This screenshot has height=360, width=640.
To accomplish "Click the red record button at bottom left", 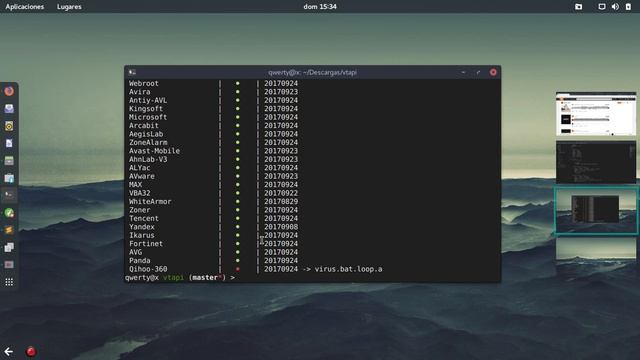I will click(x=31, y=351).
